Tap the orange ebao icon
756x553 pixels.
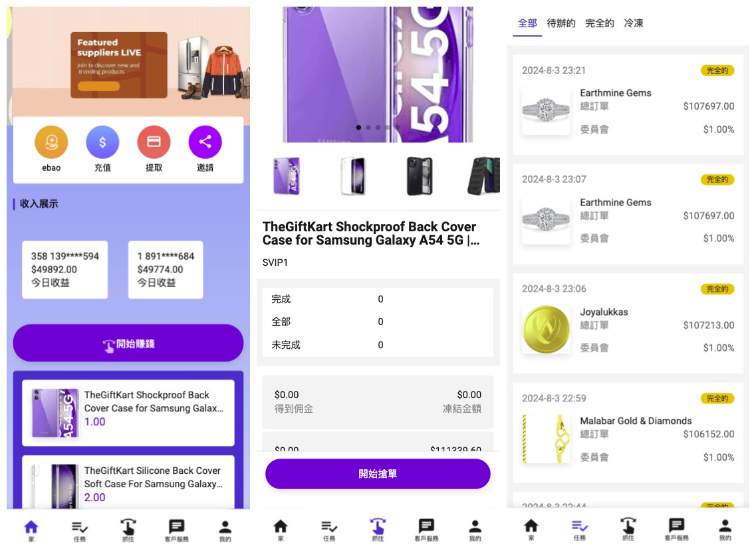(51, 142)
